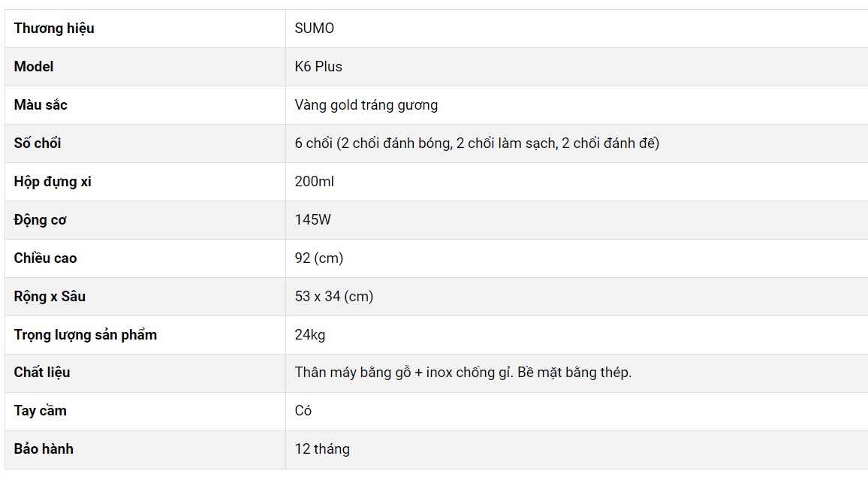Click the "Hộp đựng xi" label
This screenshot has height=477, width=868.
(x=53, y=182)
